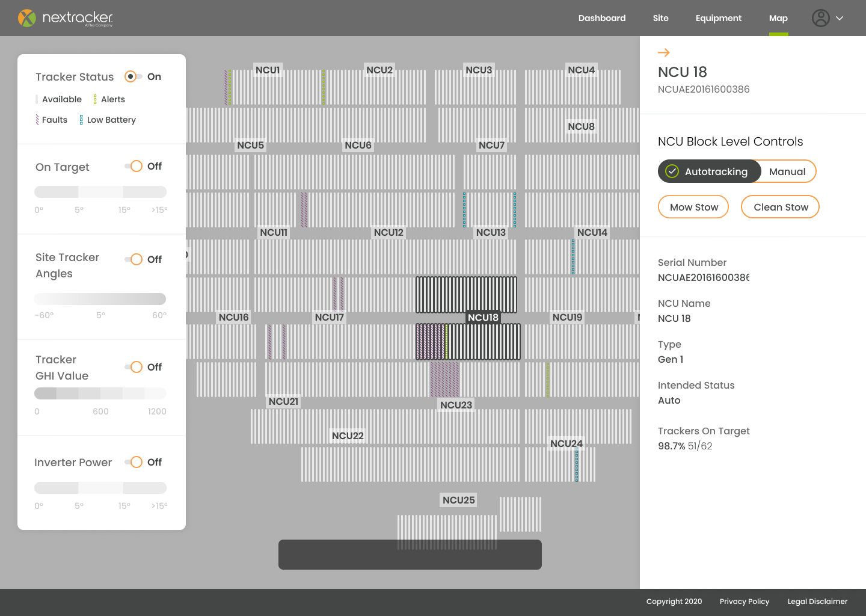Select the NCU25 block on map
This screenshot has width=866, height=616.
click(x=458, y=500)
